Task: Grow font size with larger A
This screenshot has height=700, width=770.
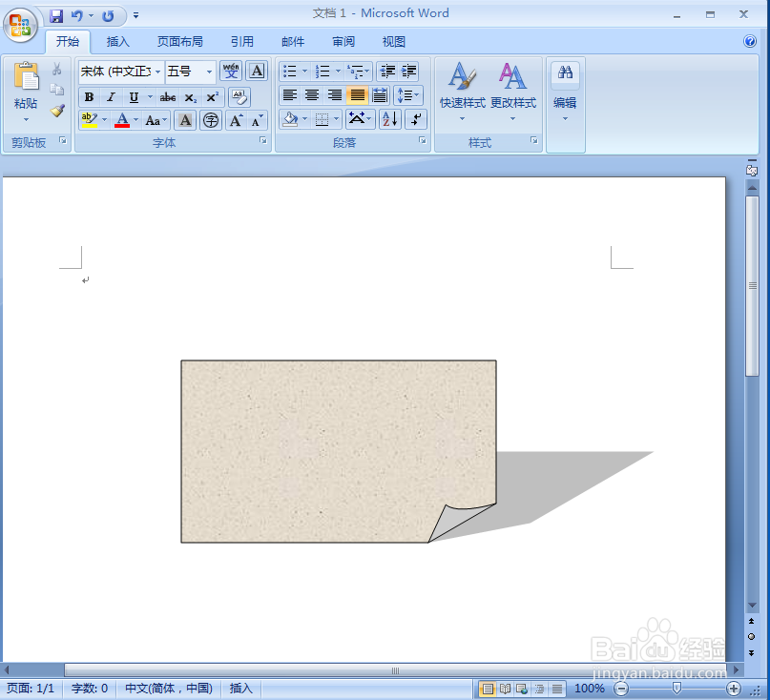Action: coord(237,120)
